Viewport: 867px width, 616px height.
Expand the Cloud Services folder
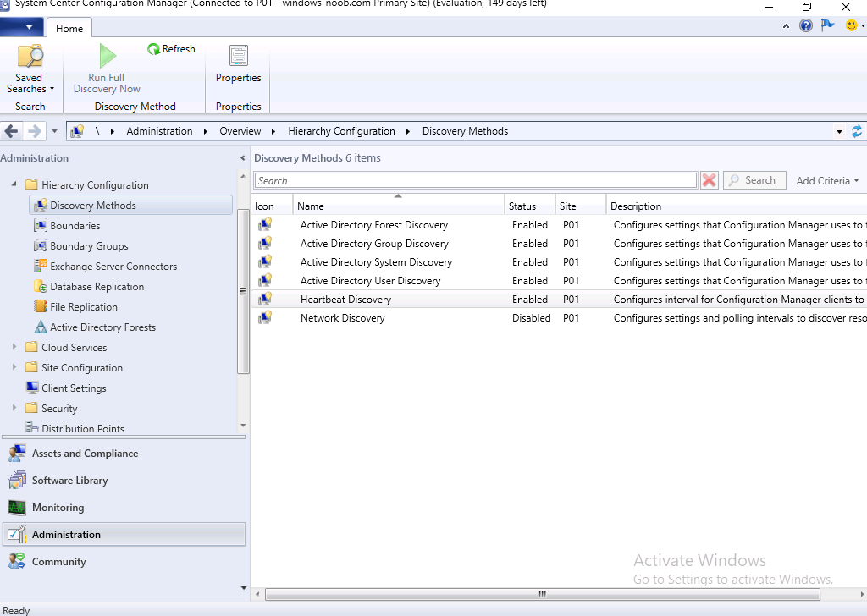click(14, 347)
